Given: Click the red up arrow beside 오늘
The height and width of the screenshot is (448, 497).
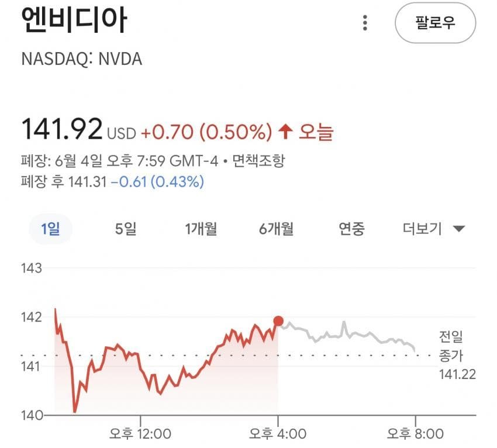Looking at the screenshot, I should (x=285, y=132).
